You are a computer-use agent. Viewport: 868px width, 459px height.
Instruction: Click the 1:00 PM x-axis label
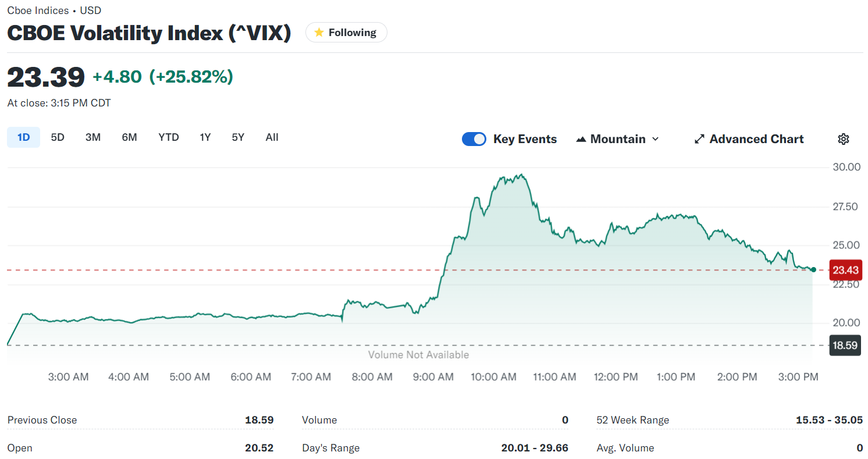[675, 377]
